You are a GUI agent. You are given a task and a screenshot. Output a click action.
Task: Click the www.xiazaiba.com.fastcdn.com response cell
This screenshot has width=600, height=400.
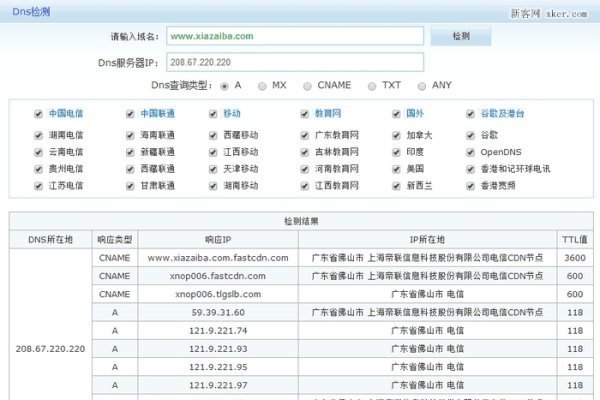tap(218, 257)
